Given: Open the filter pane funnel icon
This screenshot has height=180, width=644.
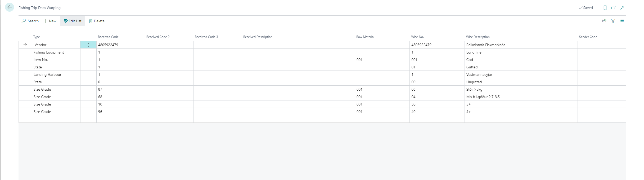Looking at the screenshot, I should pyautogui.click(x=613, y=21).
